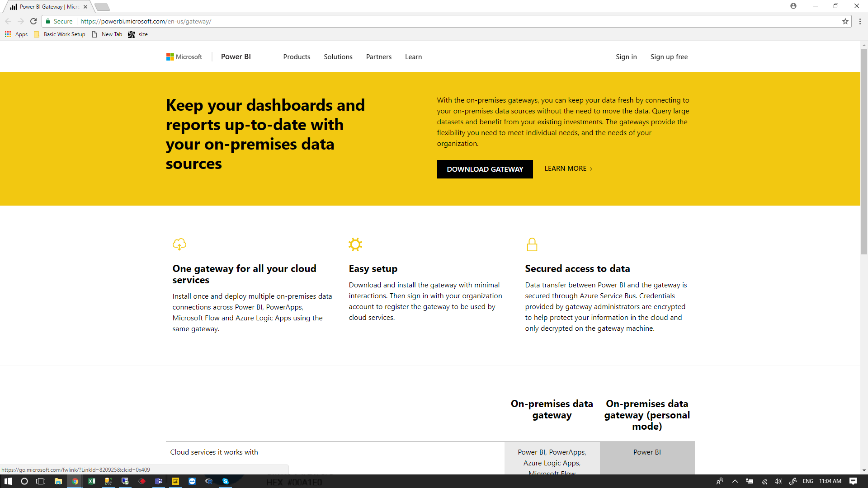Go back using the browser back arrow
This screenshot has width=868, height=488.
8,21
